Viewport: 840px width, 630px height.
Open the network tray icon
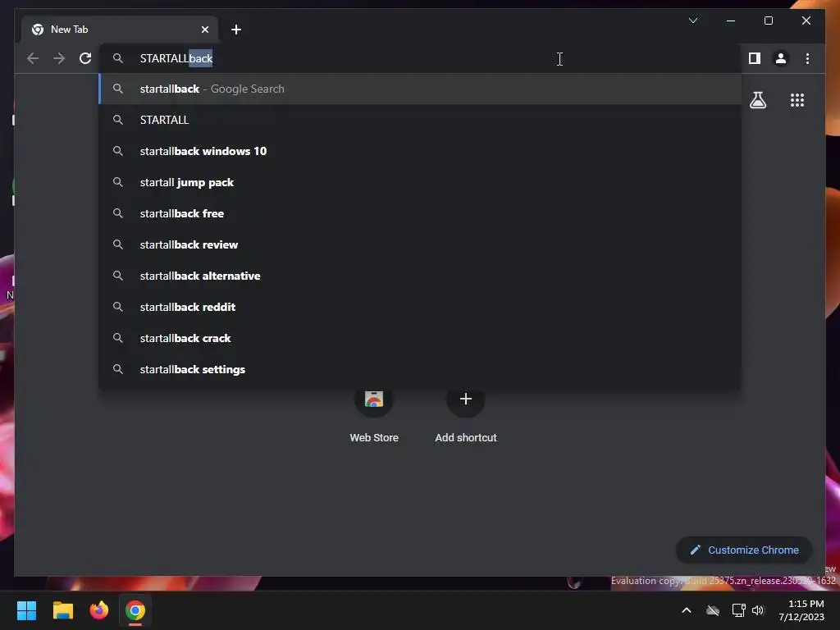point(739,610)
